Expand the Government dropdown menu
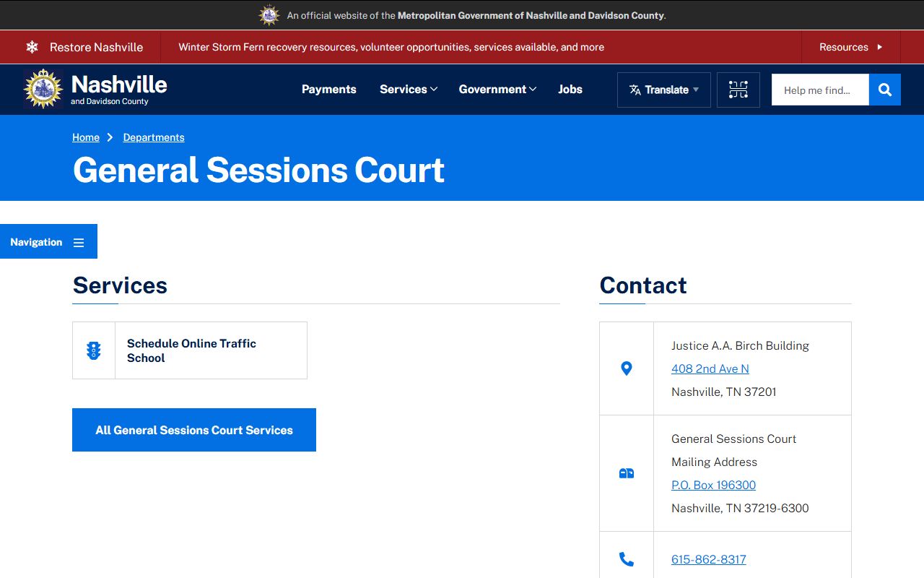This screenshot has height=578, width=924. pos(497,90)
